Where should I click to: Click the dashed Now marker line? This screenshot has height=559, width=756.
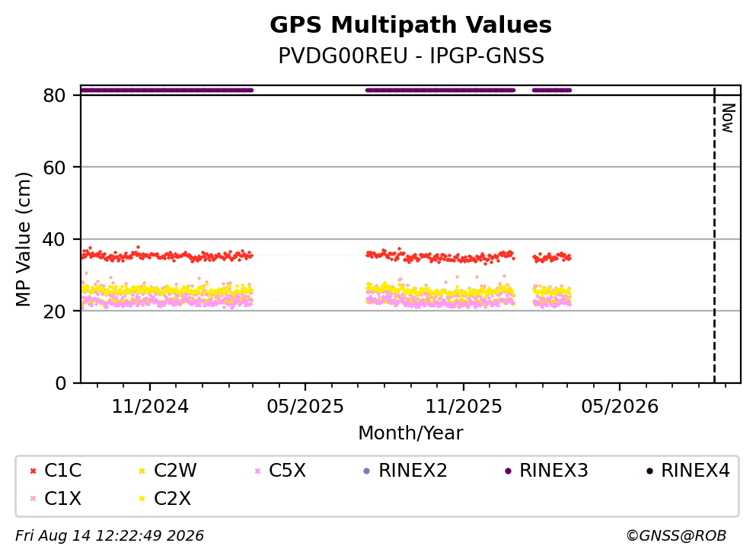714,235
